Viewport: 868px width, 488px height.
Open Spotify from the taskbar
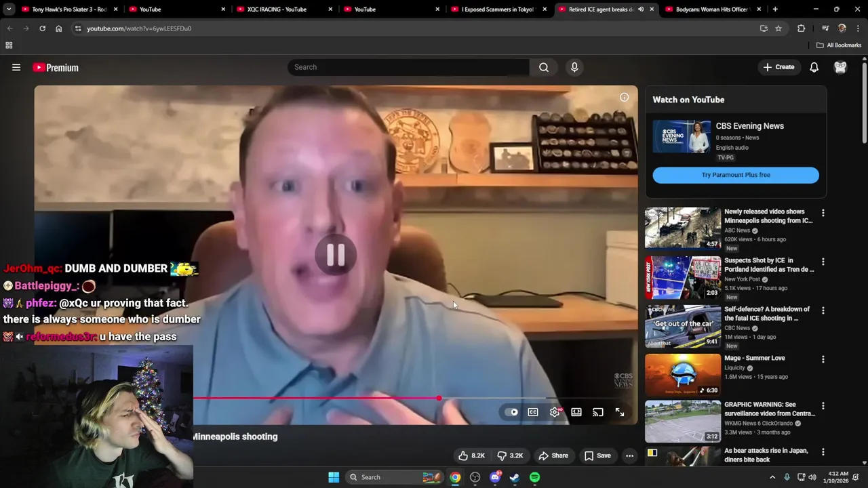(534, 477)
